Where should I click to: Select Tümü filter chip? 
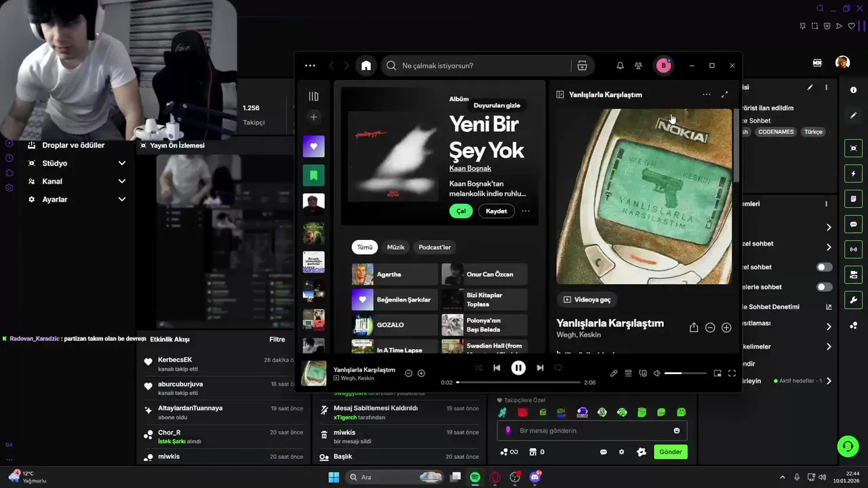click(365, 247)
